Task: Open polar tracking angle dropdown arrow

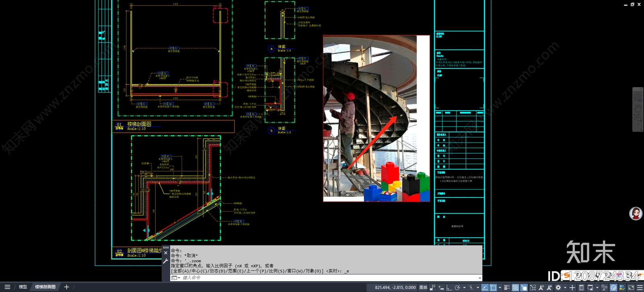Action: pos(464,288)
